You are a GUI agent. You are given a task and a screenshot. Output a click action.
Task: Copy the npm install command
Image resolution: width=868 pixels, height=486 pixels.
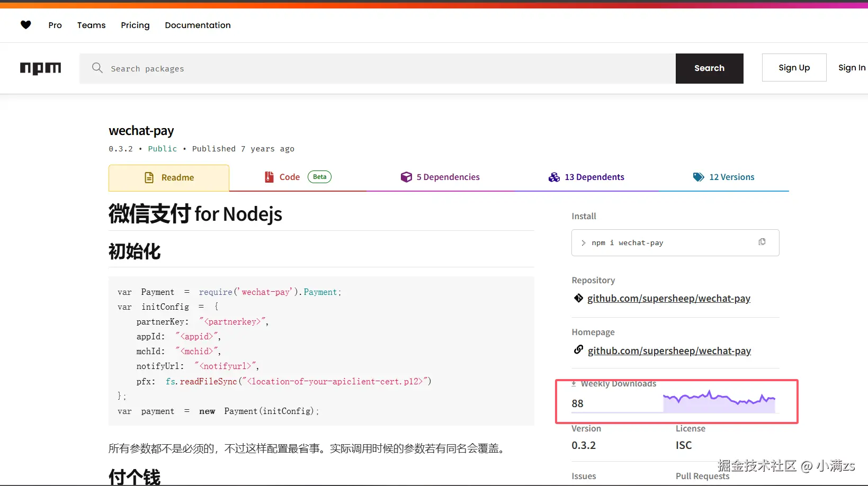(x=762, y=242)
